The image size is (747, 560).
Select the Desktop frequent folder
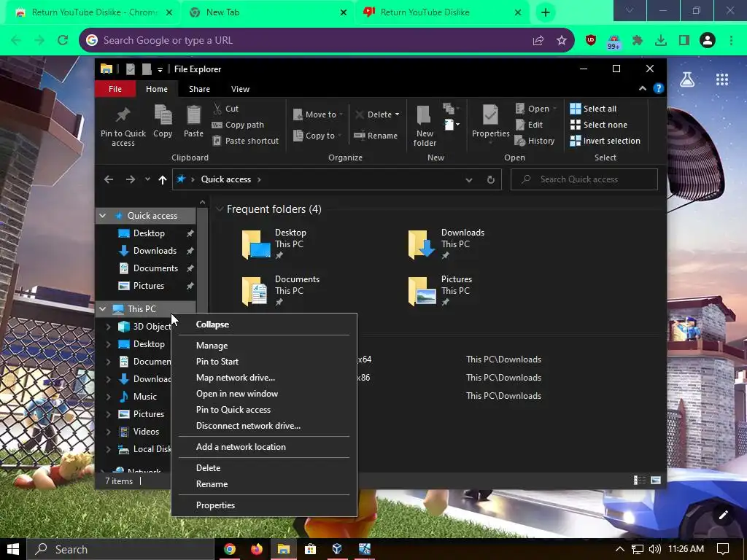click(275, 244)
